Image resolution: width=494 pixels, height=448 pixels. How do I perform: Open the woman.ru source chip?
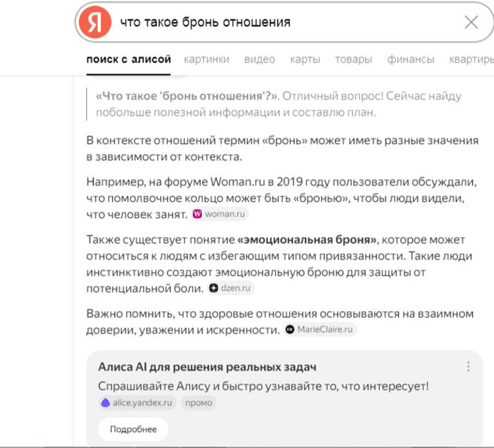coord(220,214)
